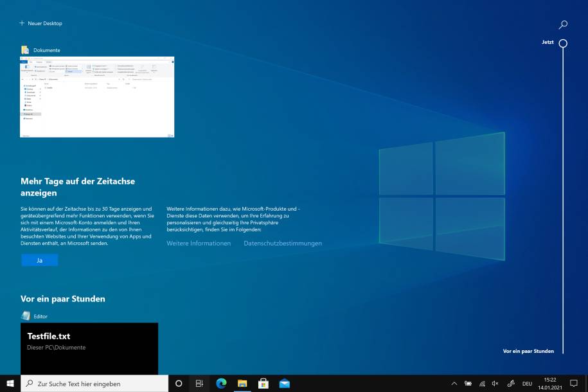
Task: Focus the taskbar search field
Action: [94, 384]
